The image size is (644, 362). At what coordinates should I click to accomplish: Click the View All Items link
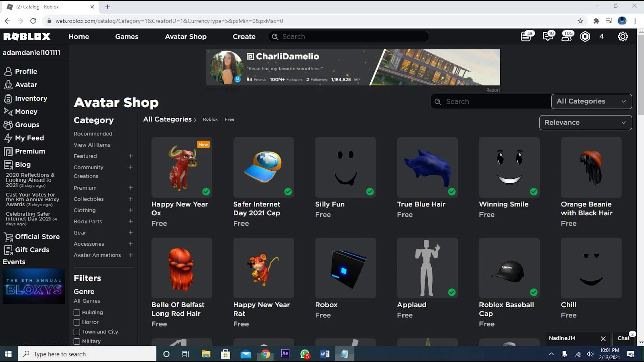[92, 145]
